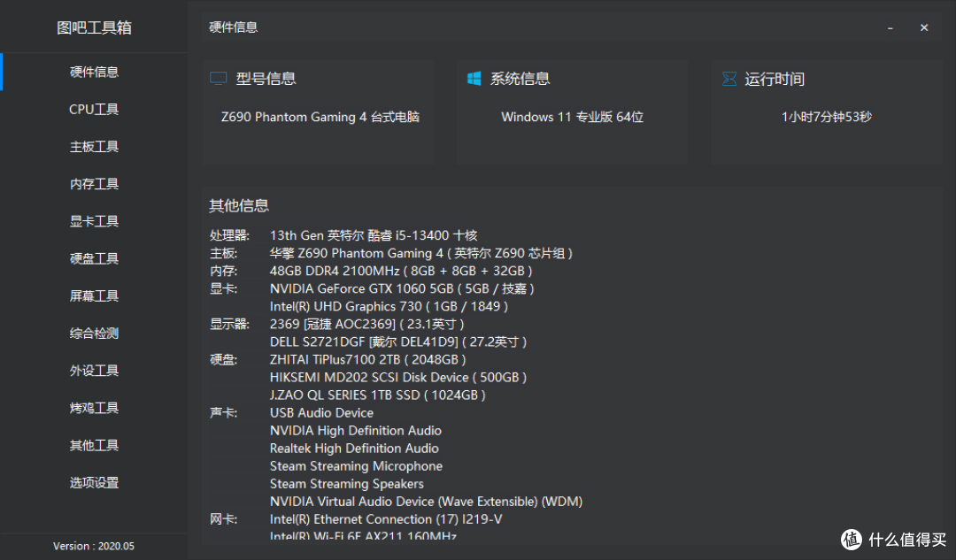Click Intel(R) Ethernet Connection I219-V line
This screenshot has height=560, width=956.
(x=386, y=519)
